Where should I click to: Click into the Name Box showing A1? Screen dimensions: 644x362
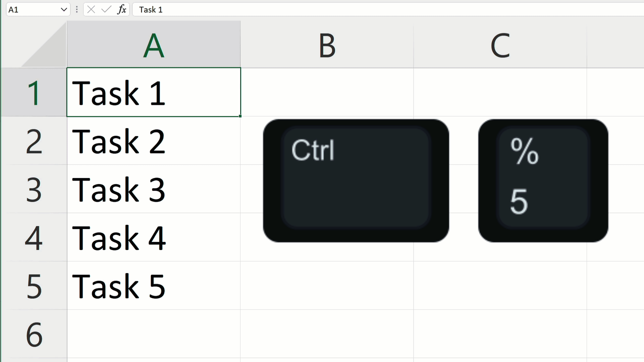click(x=32, y=10)
